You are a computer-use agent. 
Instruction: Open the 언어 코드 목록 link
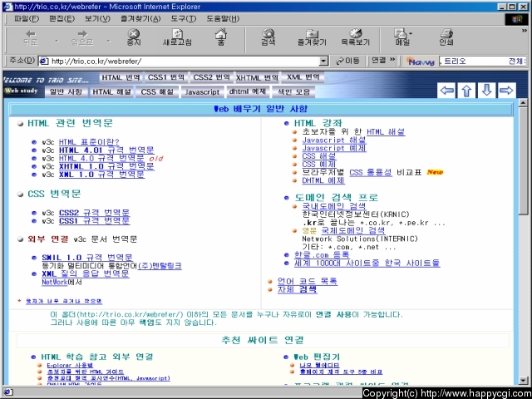tap(308, 281)
